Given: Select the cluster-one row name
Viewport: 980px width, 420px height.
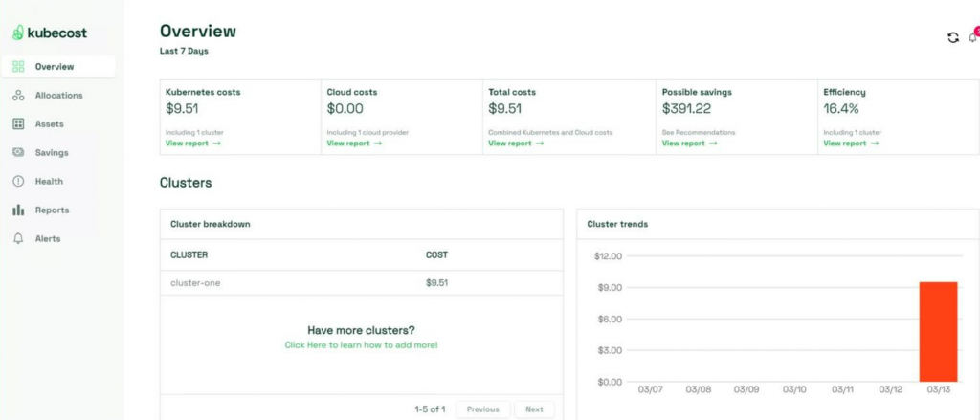Looking at the screenshot, I should (195, 283).
